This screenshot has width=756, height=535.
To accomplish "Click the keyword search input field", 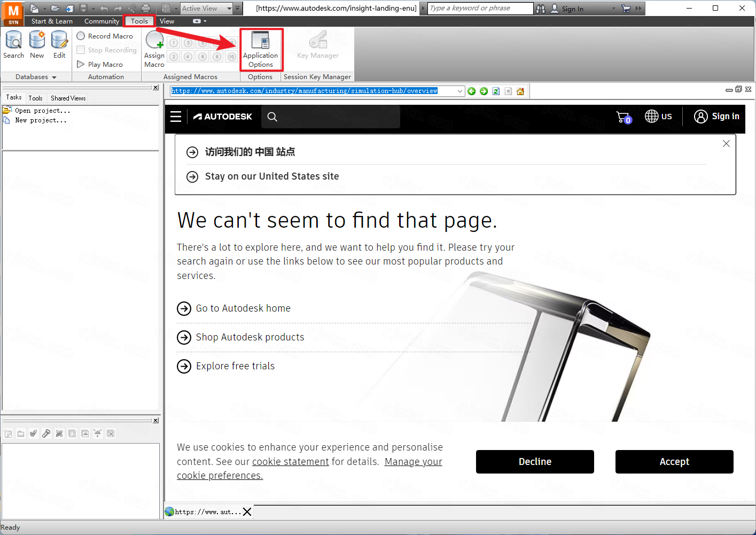I will tap(480, 9).
